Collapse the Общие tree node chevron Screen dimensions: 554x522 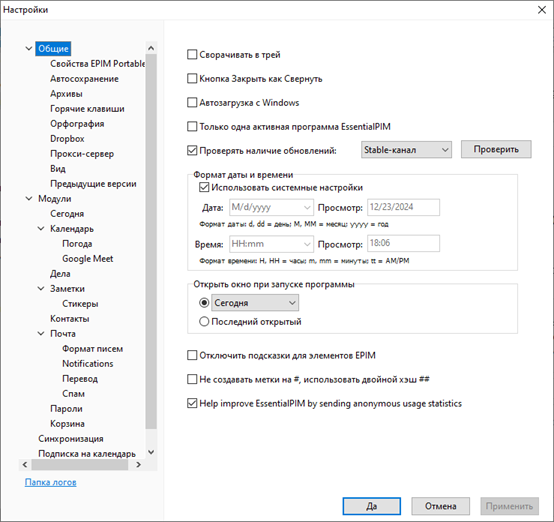click(29, 48)
